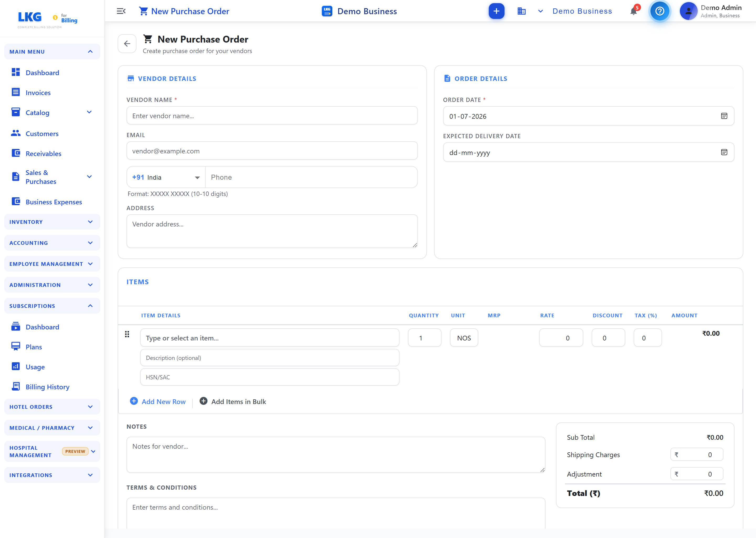Image resolution: width=756 pixels, height=538 pixels.
Task: Click Add Items in Bulk
Action: coord(239,401)
